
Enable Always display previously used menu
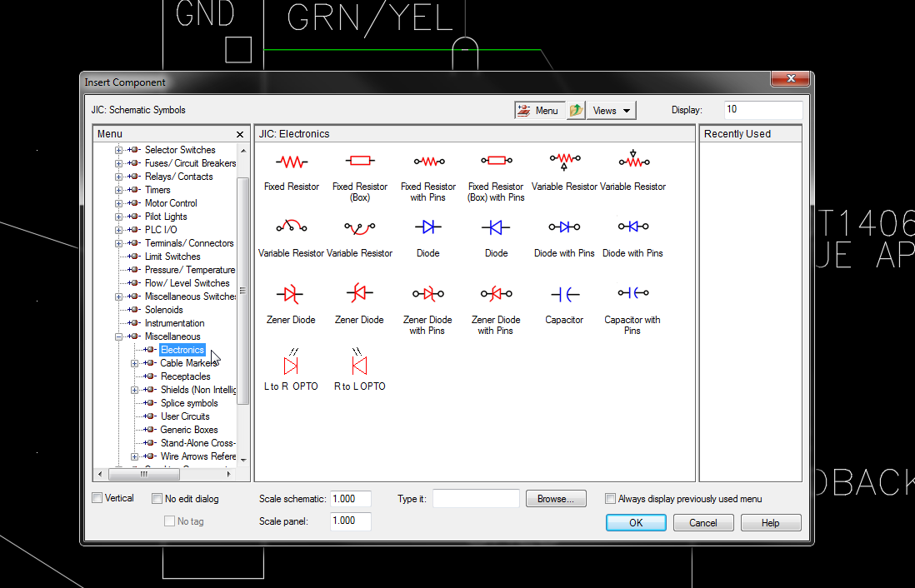pyautogui.click(x=610, y=497)
